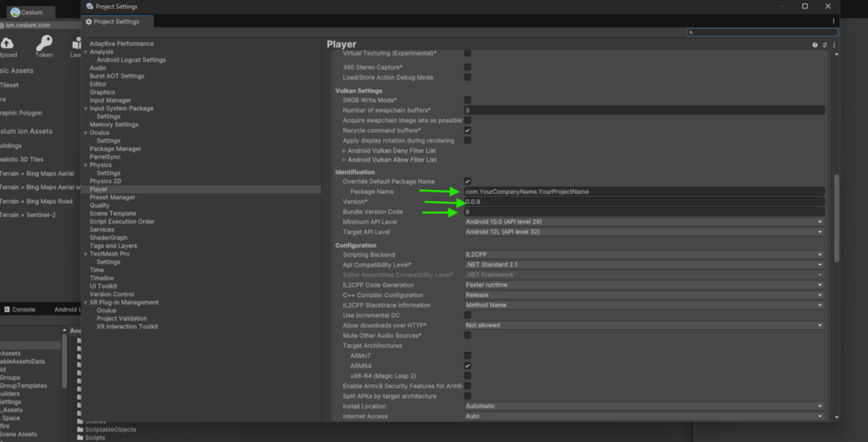Image resolution: width=868 pixels, height=442 pixels.
Task: Click the Scripts folder icon
Action: click(x=81, y=438)
